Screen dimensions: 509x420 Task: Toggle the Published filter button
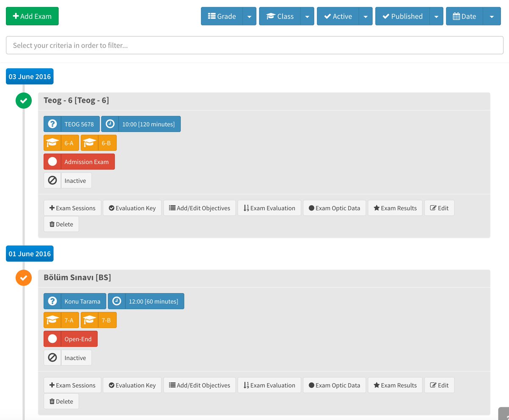tap(403, 16)
